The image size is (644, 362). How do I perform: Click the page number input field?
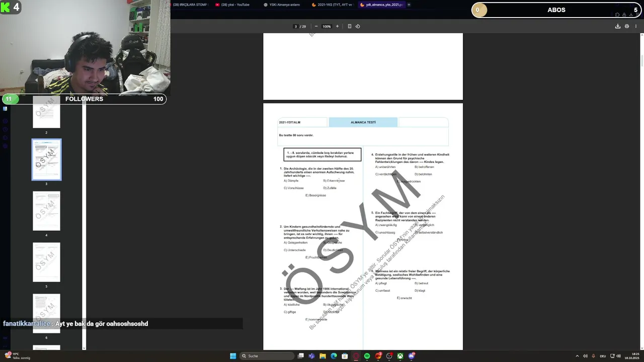296,26
